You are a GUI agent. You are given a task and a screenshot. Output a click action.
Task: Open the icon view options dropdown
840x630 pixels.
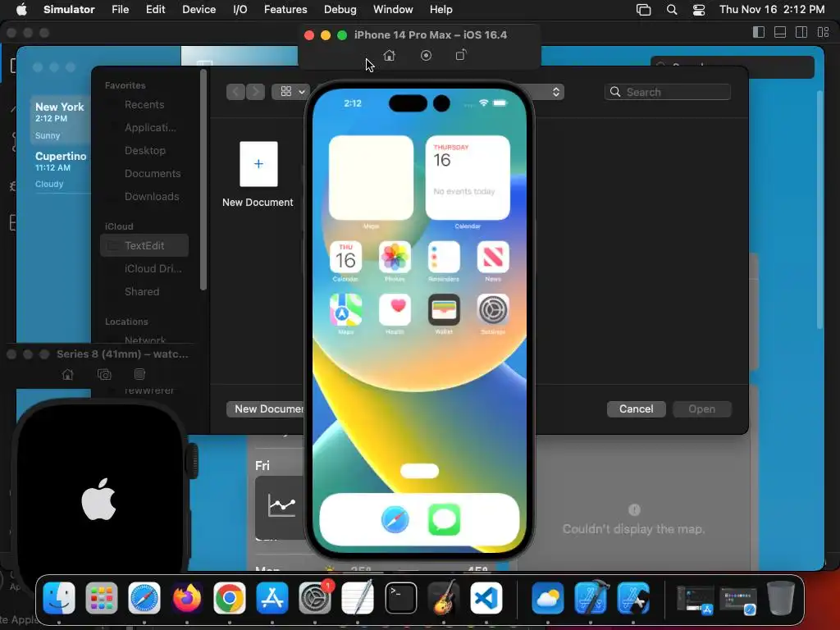point(291,92)
